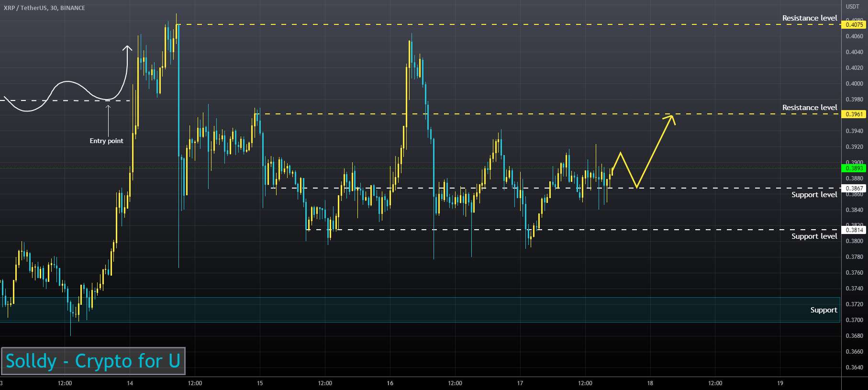Click the 0.4040 price axis tick

(x=854, y=52)
